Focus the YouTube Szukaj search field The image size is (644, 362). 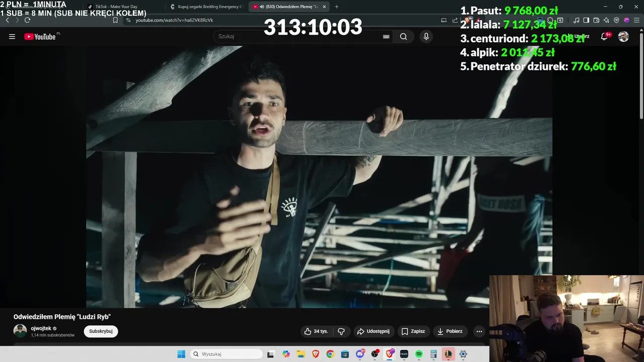point(302,37)
